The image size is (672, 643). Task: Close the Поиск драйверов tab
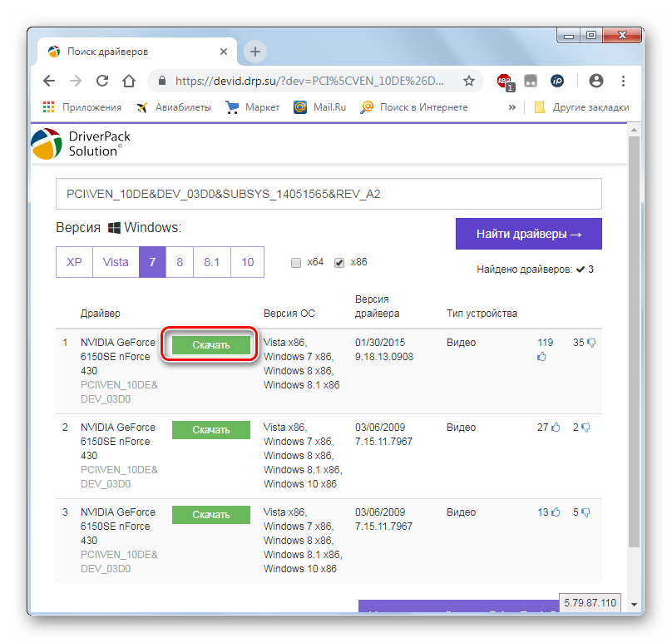(223, 52)
